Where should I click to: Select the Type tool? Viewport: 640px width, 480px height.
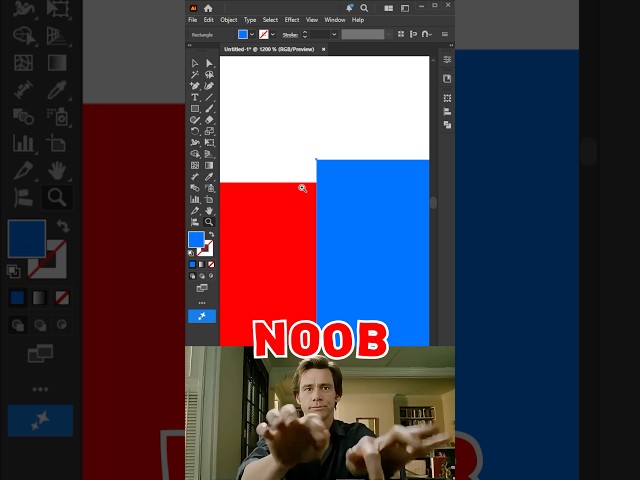click(195, 97)
